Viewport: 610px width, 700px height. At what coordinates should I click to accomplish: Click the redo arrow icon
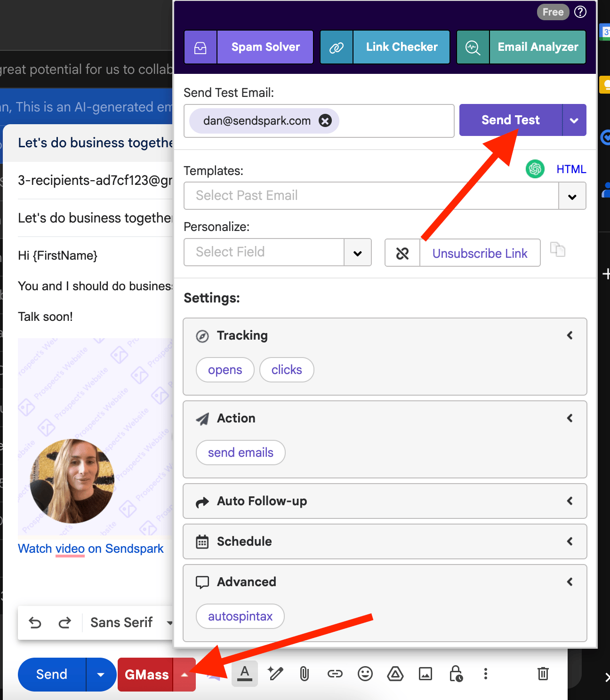coord(64,623)
